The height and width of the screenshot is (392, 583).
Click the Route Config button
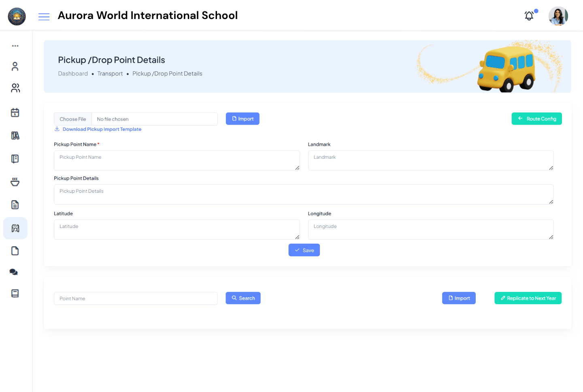click(x=536, y=119)
